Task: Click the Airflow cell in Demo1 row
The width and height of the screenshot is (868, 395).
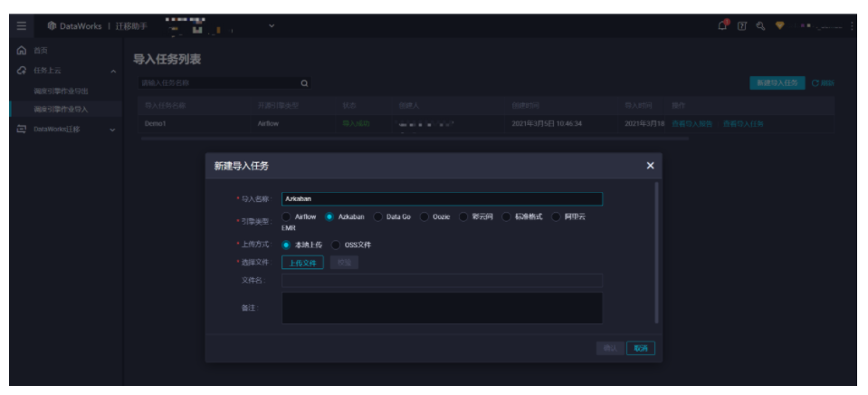Action: point(268,124)
